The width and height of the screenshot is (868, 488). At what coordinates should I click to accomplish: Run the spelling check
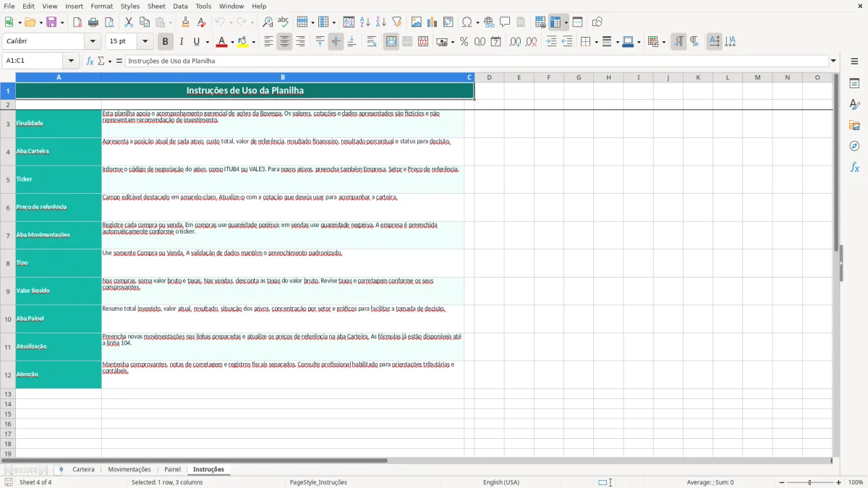click(283, 22)
